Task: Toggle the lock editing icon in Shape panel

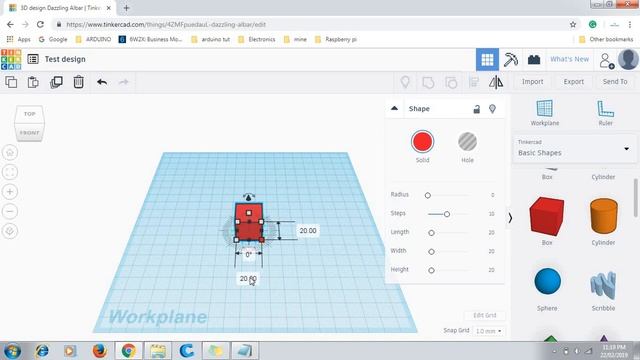Action: tap(477, 109)
